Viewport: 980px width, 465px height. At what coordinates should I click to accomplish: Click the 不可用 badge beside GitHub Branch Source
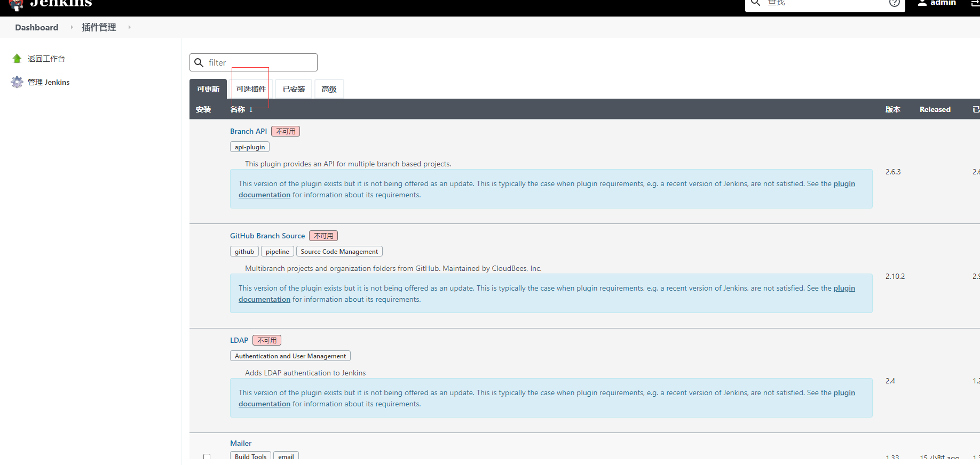point(323,236)
